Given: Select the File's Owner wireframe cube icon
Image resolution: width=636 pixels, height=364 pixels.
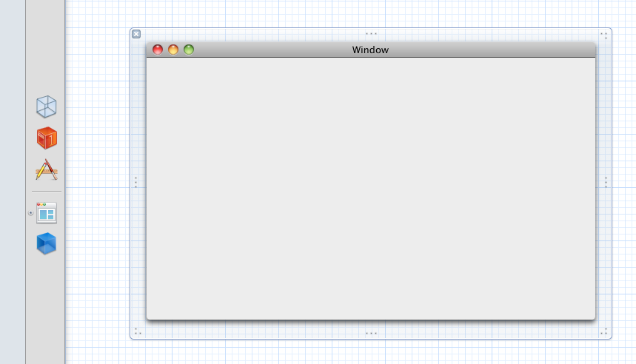Looking at the screenshot, I should coord(46,107).
